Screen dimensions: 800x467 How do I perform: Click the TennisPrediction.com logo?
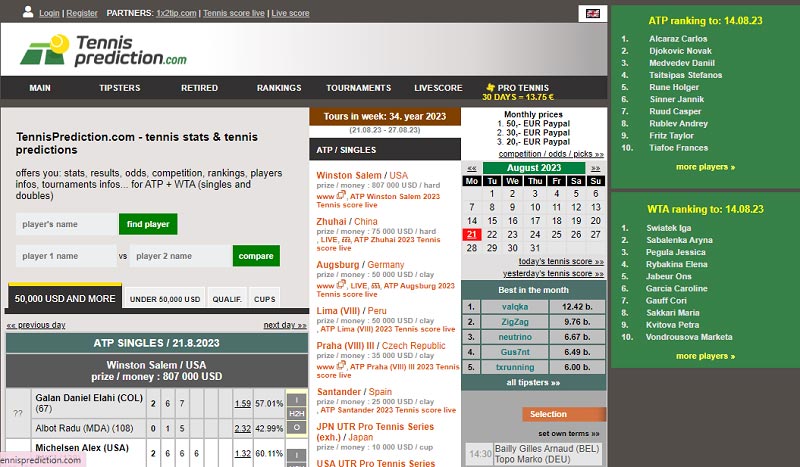coord(103,50)
